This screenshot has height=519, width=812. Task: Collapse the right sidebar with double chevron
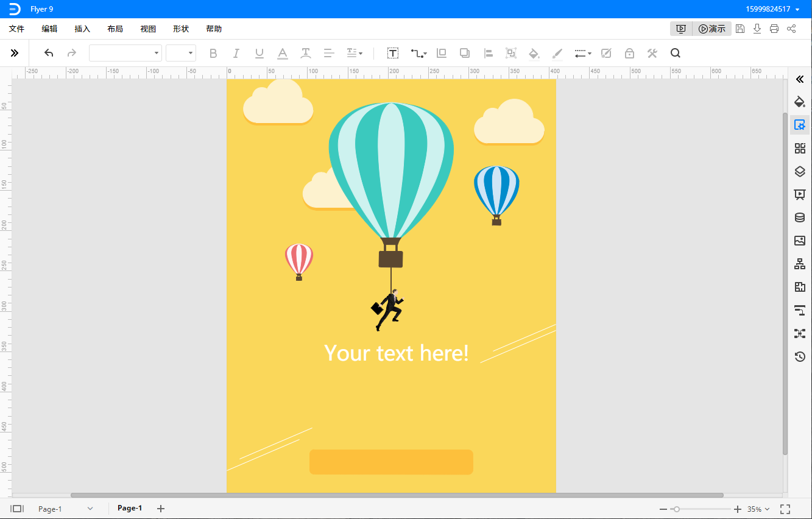(x=800, y=79)
